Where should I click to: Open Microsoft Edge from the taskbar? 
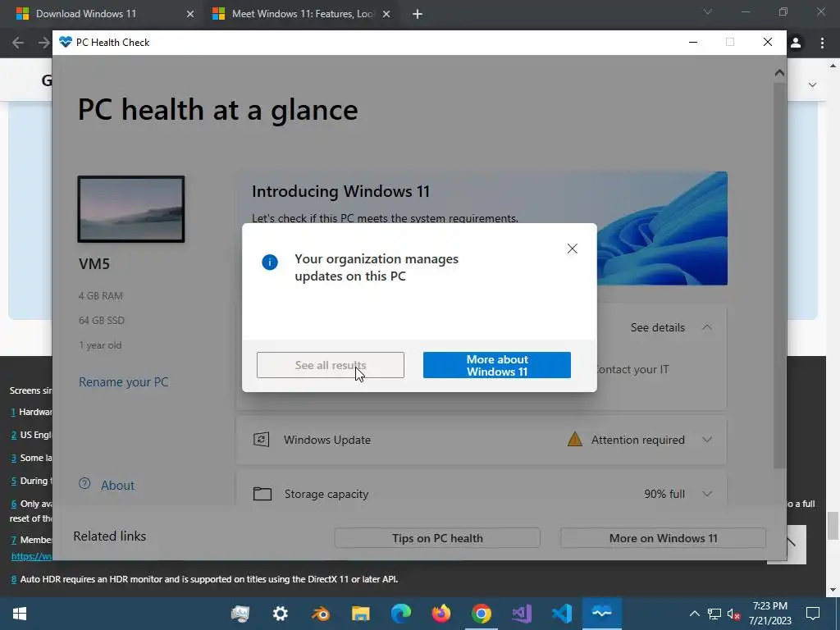point(400,614)
